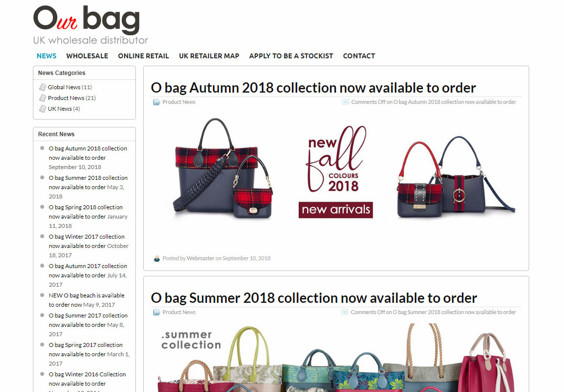The image size is (564, 392).
Task: Click the Global News category icon
Action: (43, 87)
